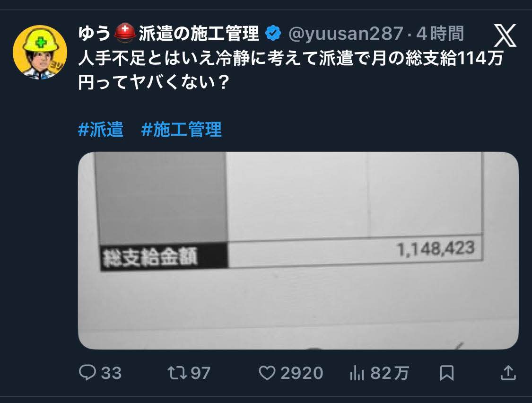Image resolution: width=532 pixels, height=403 pixels.
Task: Click the X logo icon
Action: tap(505, 35)
